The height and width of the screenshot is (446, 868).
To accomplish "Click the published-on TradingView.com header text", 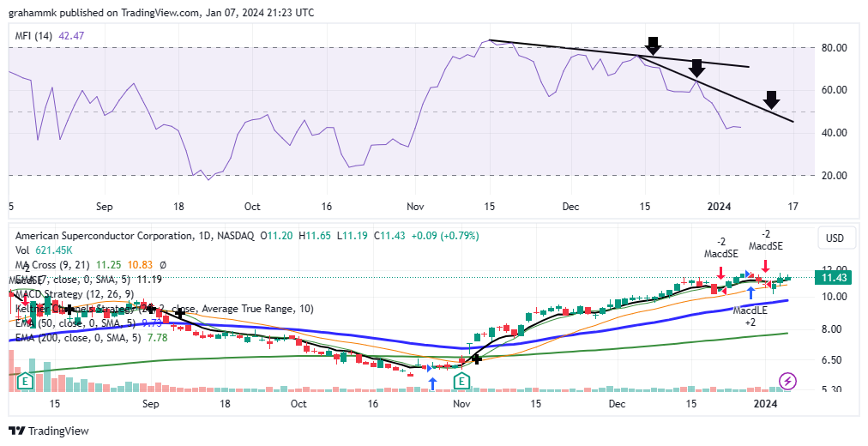I will tap(161, 12).
